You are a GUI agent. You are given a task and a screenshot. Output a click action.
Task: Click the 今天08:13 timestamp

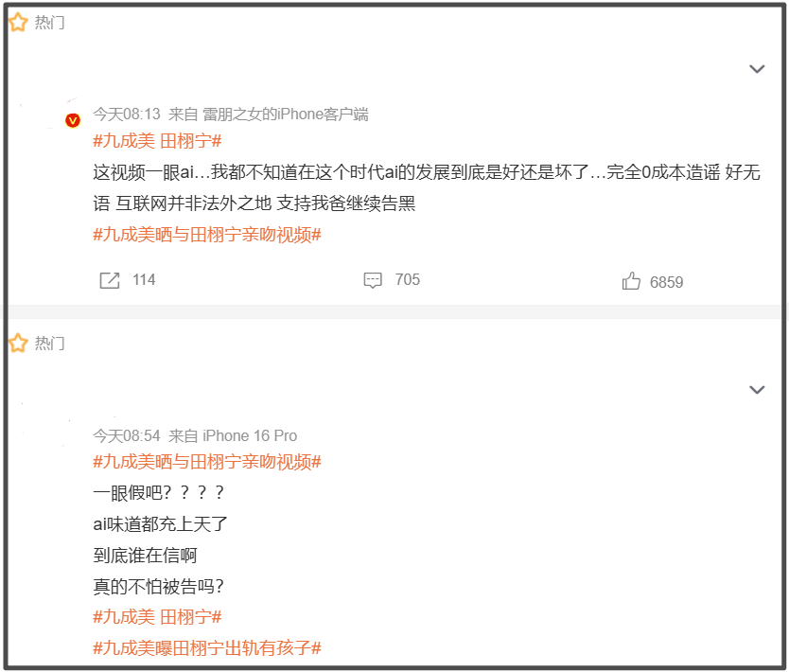point(127,115)
